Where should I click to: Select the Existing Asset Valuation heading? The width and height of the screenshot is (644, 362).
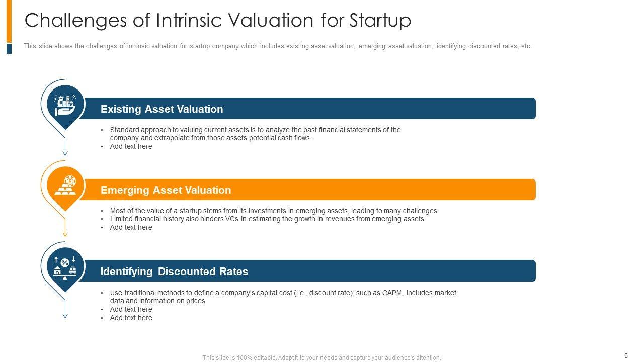162,109
